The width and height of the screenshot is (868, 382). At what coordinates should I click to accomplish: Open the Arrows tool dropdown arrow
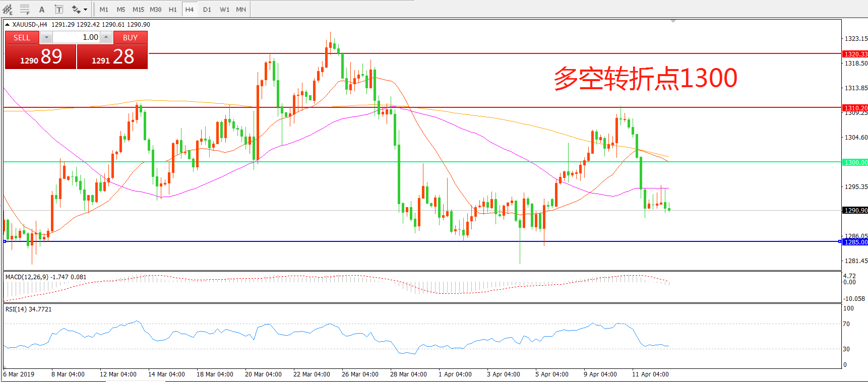click(86, 10)
